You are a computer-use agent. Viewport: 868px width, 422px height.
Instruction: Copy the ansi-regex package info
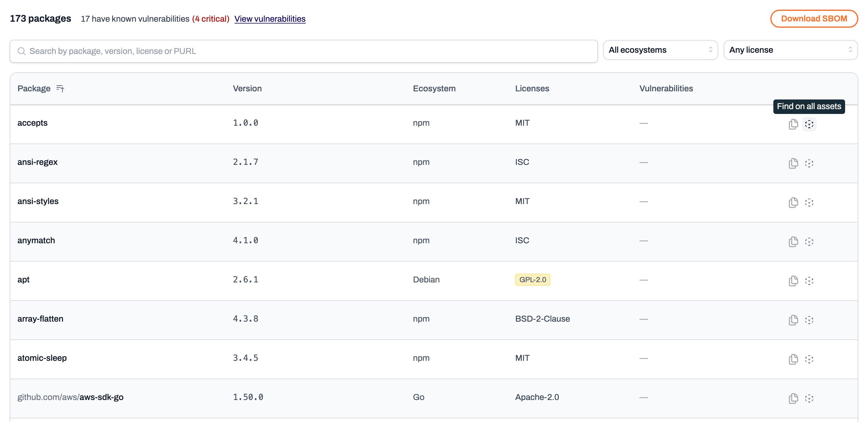pos(793,163)
